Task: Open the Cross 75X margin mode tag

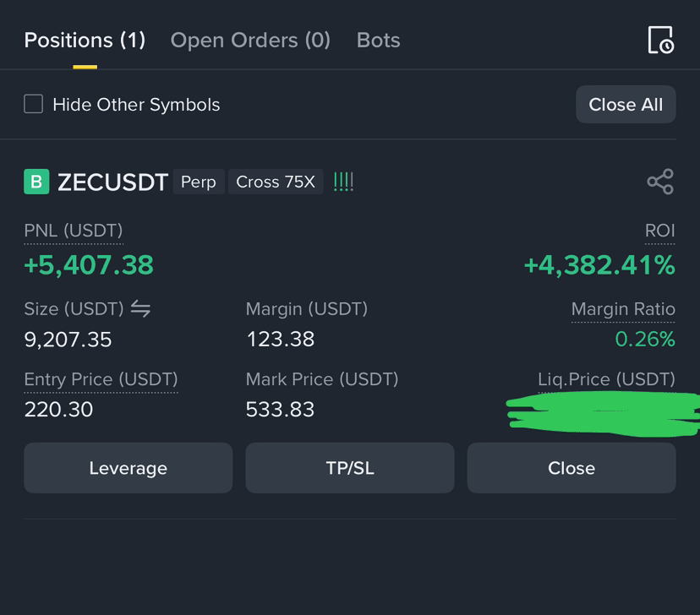Action: (276, 182)
